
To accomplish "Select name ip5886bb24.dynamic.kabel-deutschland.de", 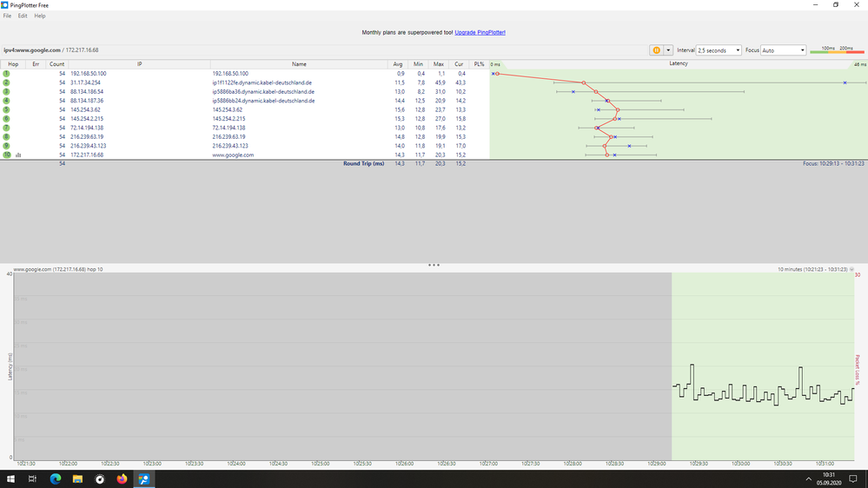I will pyautogui.click(x=263, y=101).
